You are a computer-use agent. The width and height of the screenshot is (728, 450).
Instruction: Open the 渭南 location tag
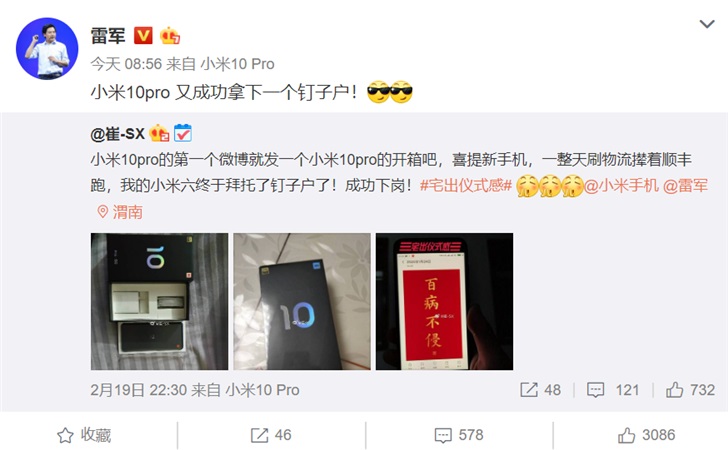click(x=120, y=212)
